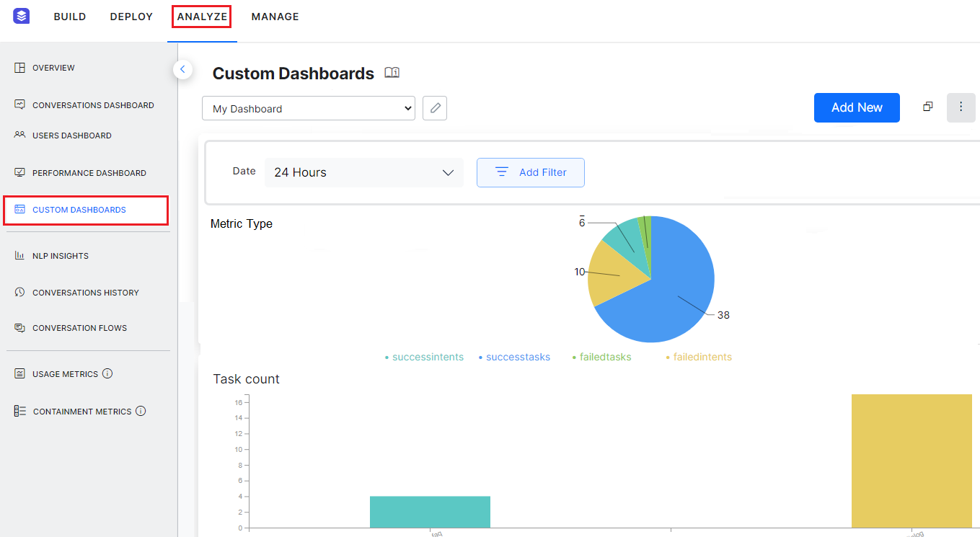Image resolution: width=980 pixels, height=537 pixels.
Task: Toggle the successintents legend entry
Action: [x=428, y=356]
